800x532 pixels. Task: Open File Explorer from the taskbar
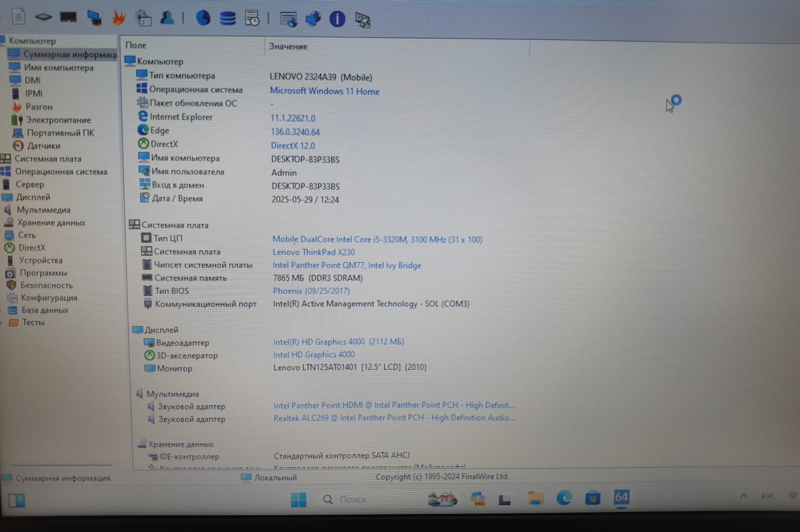[535, 499]
